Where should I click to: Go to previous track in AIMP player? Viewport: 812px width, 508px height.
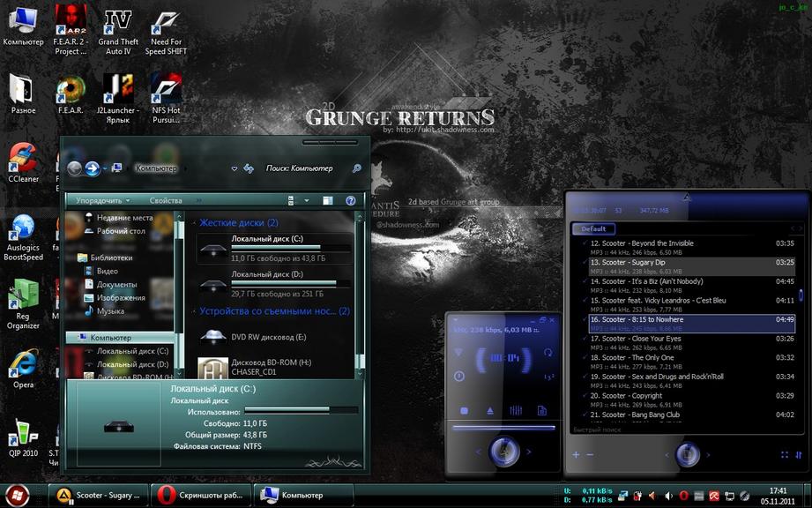point(478,452)
